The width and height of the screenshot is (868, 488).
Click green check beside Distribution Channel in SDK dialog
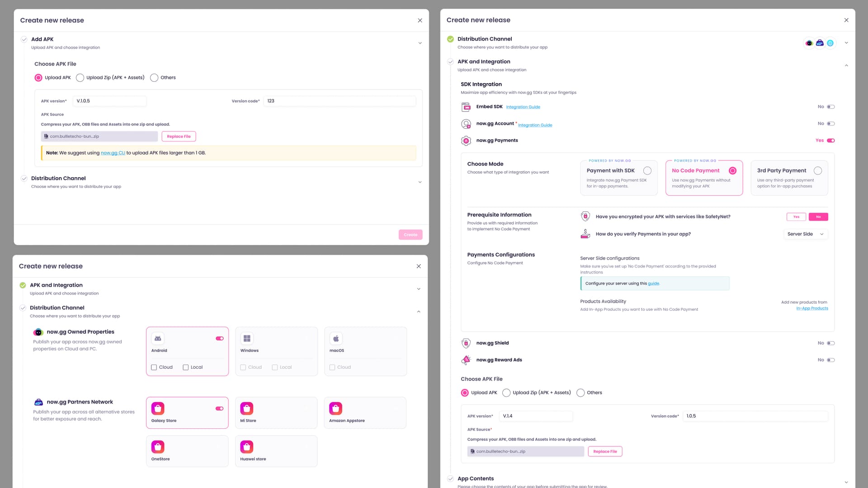450,39
